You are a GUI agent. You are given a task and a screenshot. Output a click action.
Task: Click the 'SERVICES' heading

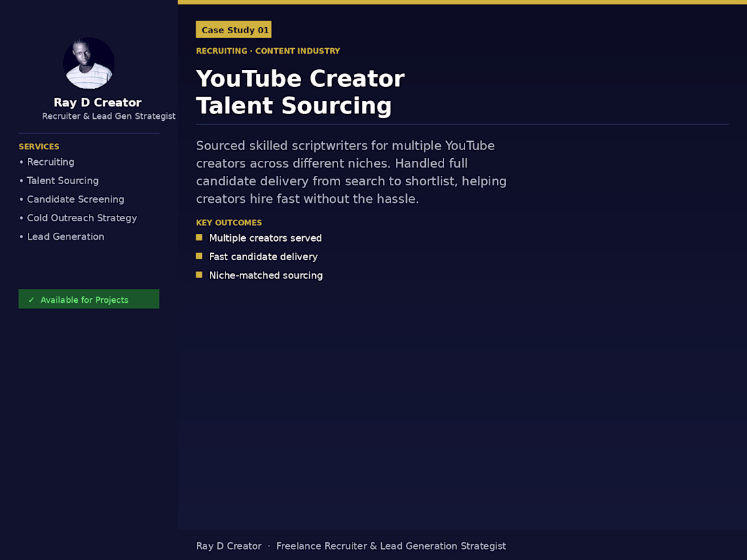point(39,147)
